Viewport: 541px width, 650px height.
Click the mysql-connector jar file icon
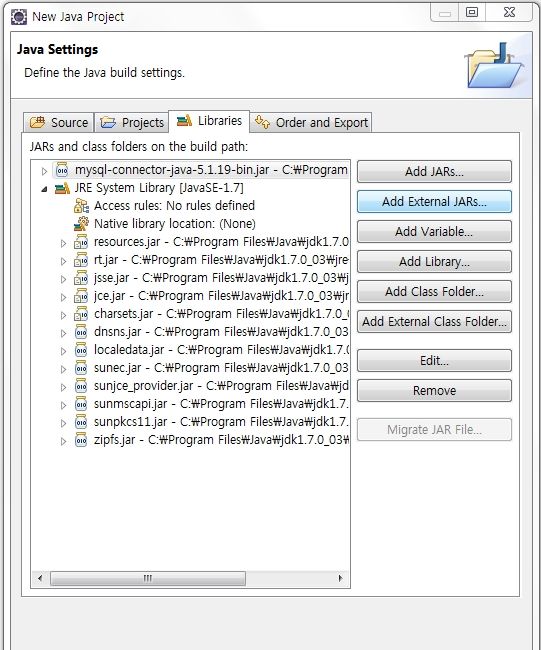pos(62,170)
